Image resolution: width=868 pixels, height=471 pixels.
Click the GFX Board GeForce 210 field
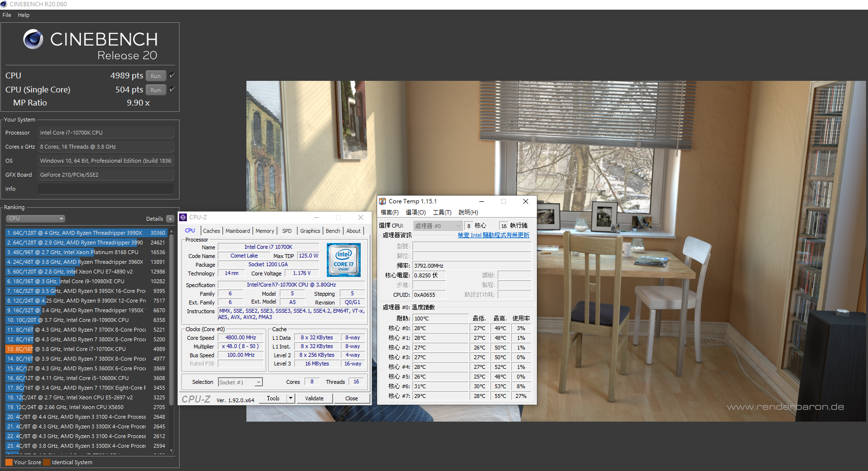point(106,175)
